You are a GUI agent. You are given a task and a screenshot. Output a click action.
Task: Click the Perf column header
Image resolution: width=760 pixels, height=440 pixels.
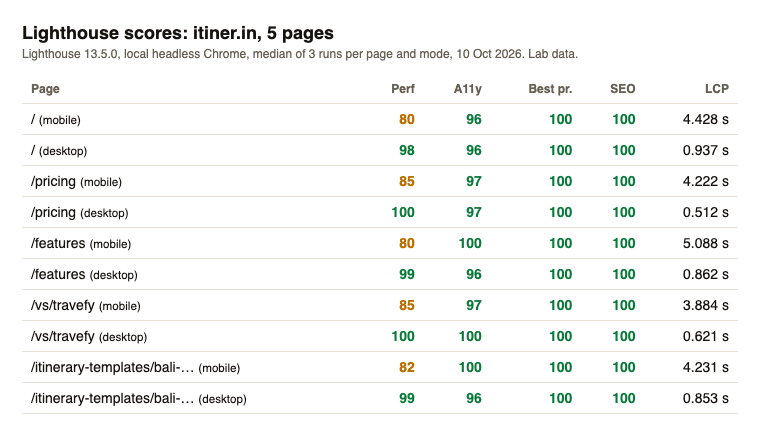coord(403,89)
